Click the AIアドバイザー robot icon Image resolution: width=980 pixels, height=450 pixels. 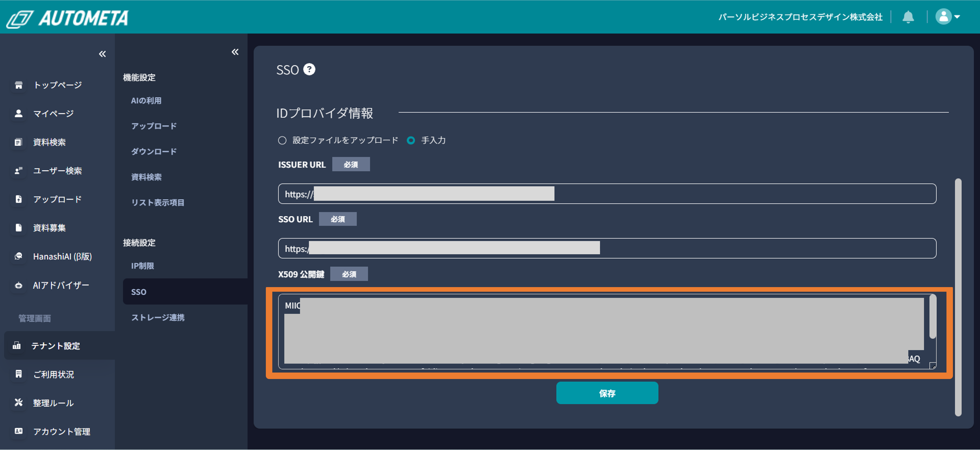tap(18, 285)
